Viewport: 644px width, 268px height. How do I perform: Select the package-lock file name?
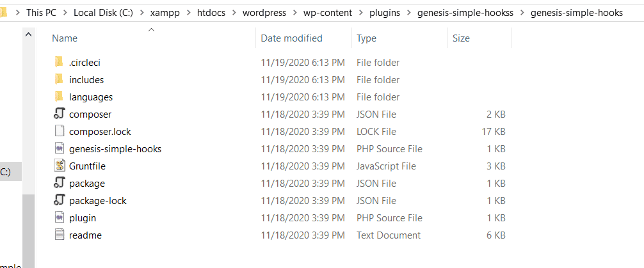click(98, 201)
